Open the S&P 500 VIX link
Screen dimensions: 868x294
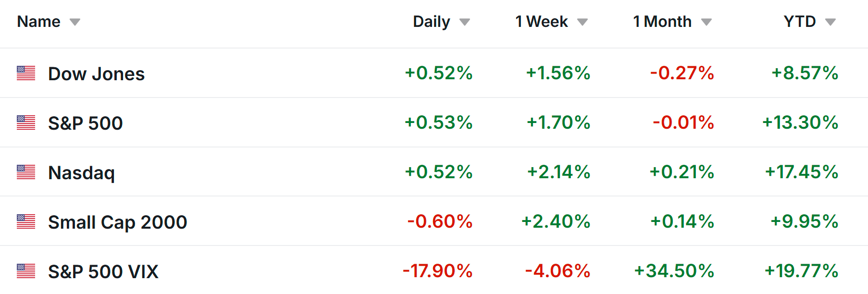tap(103, 272)
